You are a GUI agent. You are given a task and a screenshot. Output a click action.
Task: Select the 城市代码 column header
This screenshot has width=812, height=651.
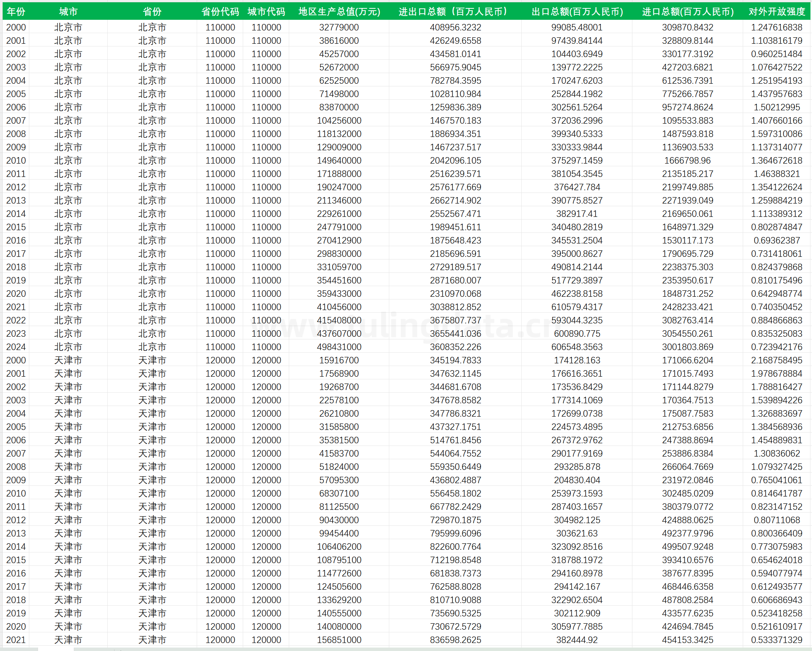[266, 11]
